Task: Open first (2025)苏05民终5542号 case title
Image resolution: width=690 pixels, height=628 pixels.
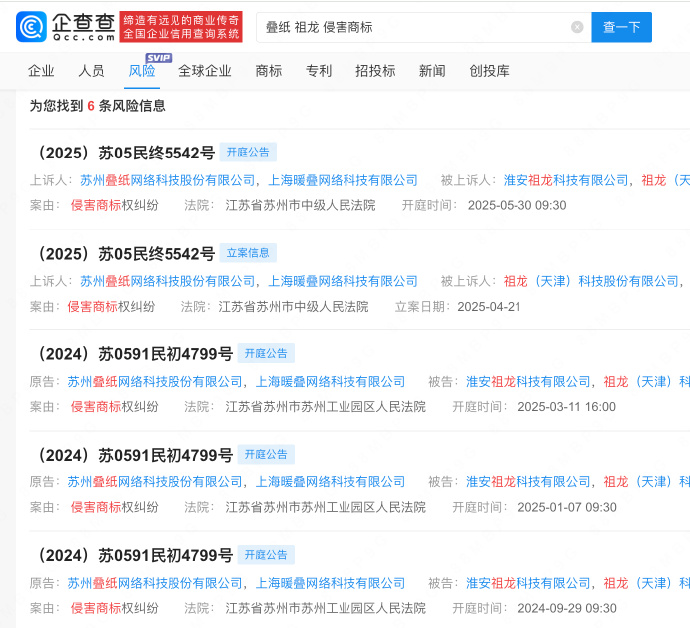Action: coord(125,153)
